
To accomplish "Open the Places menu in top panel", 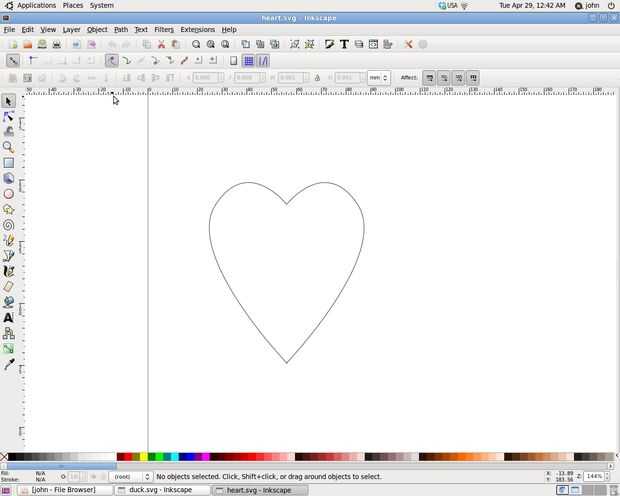I will [x=73, y=5].
